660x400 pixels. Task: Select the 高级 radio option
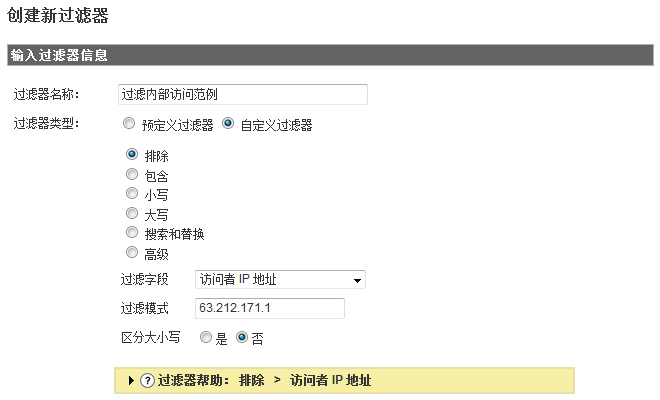132,252
